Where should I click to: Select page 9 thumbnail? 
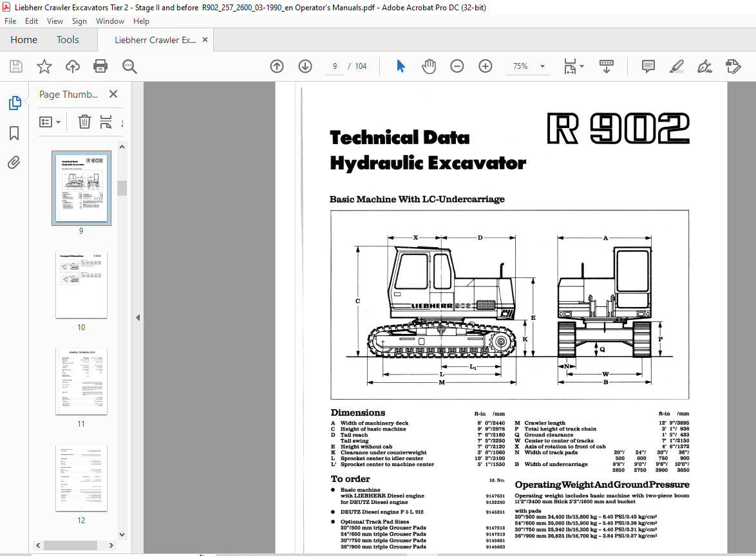pyautogui.click(x=82, y=188)
